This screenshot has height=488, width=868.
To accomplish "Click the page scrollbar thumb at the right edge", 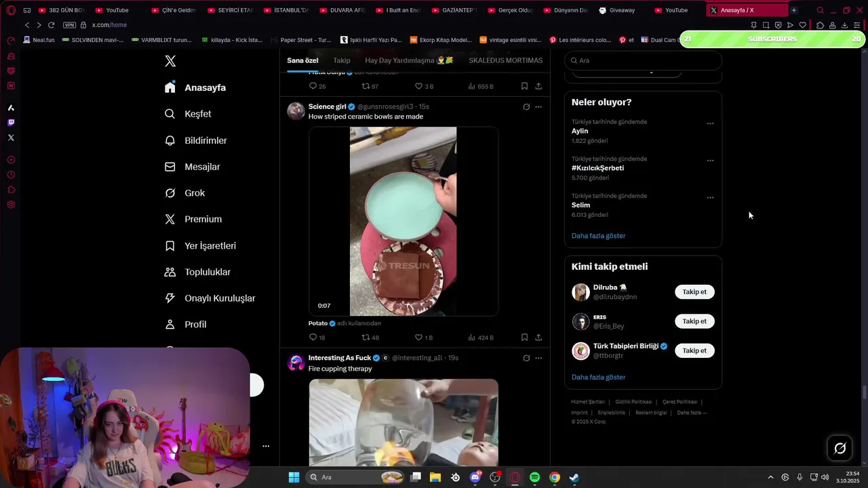I will pos(864,392).
